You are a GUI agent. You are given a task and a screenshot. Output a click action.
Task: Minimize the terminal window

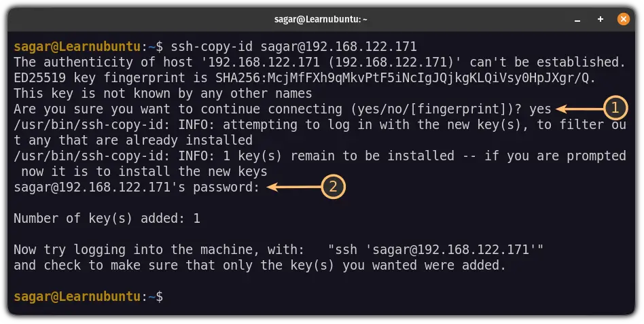[577, 20]
